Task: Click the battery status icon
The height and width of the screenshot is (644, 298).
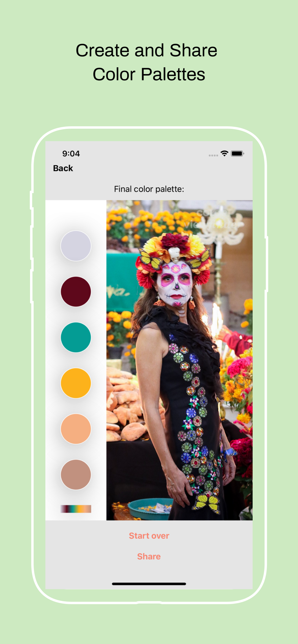Action: pos(237,153)
